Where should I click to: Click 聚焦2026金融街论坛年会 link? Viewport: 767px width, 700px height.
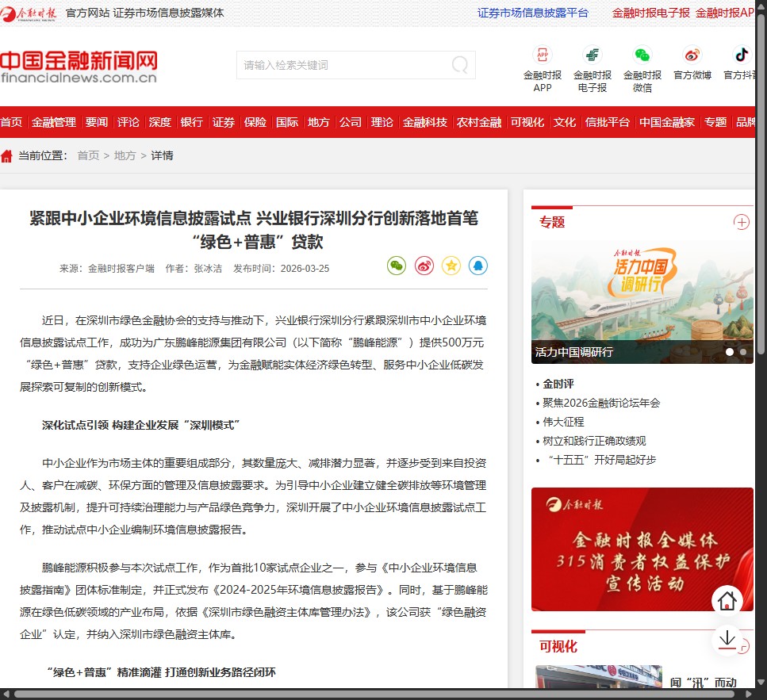click(x=601, y=403)
